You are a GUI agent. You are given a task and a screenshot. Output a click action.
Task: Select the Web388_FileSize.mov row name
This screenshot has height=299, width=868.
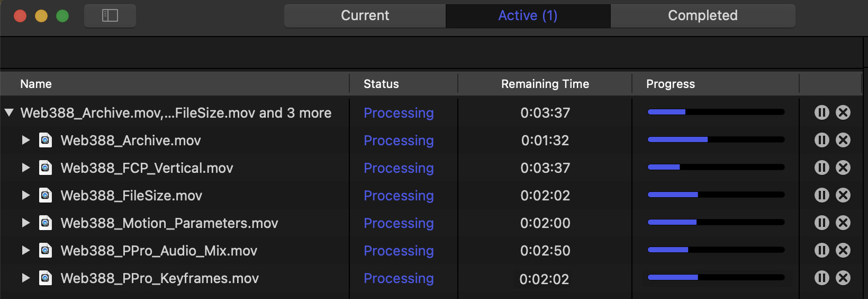[131, 196]
